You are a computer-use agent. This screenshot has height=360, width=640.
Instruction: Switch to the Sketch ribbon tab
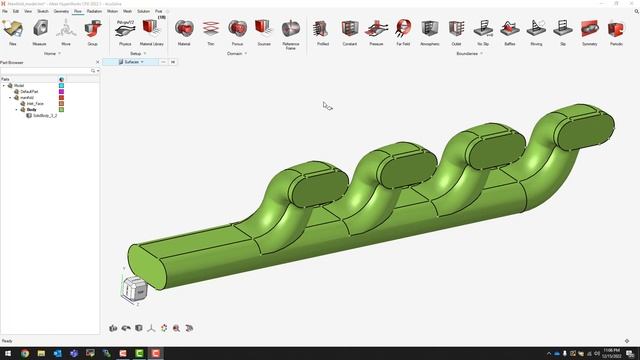pos(43,11)
